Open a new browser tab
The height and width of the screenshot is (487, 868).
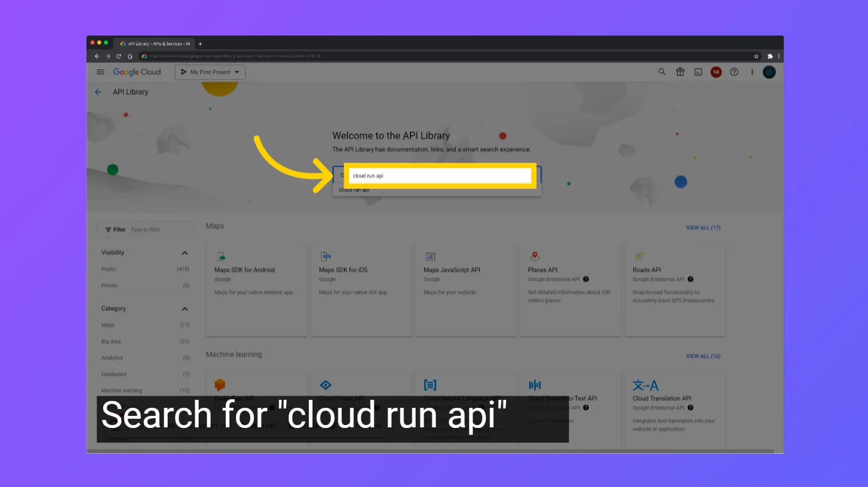(200, 44)
